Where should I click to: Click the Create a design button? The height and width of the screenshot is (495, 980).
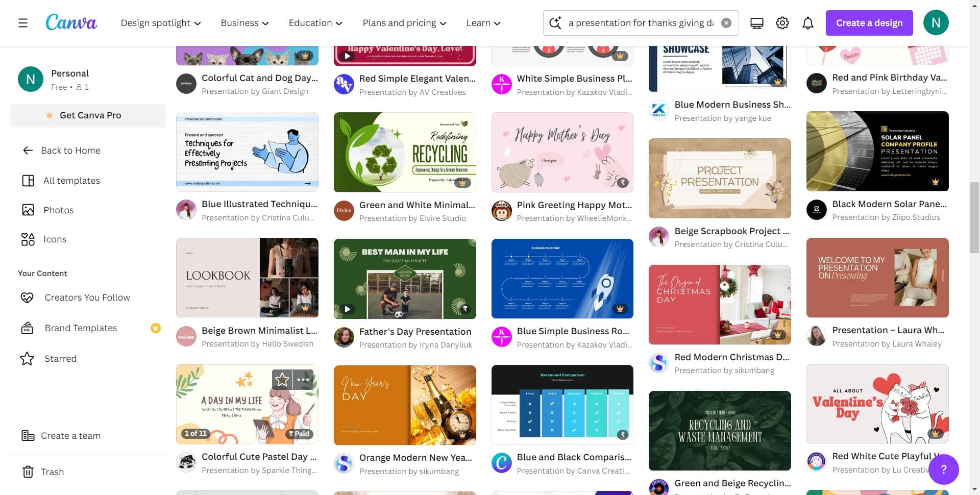click(x=869, y=22)
